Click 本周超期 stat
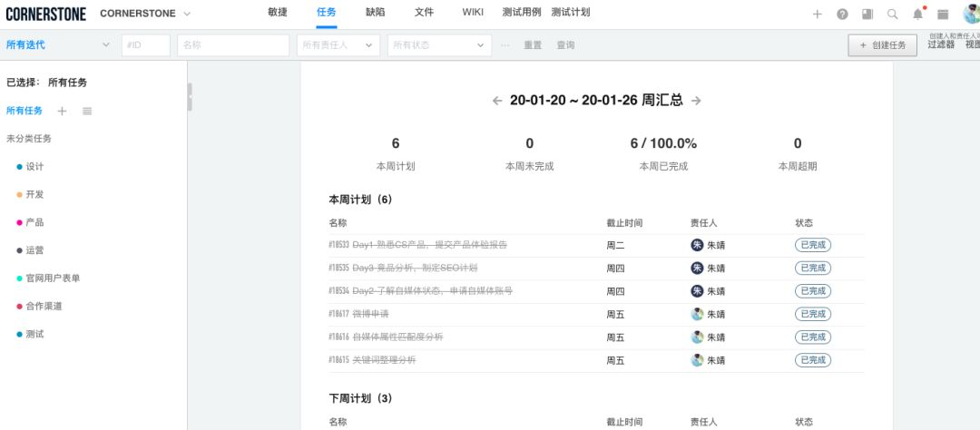 (x=798, y=167)
